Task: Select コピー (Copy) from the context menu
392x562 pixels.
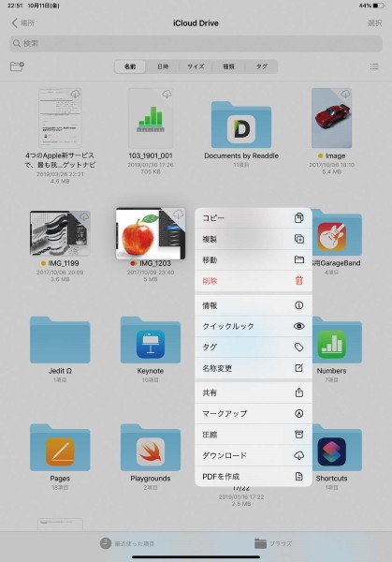Action: click(254, 218)
